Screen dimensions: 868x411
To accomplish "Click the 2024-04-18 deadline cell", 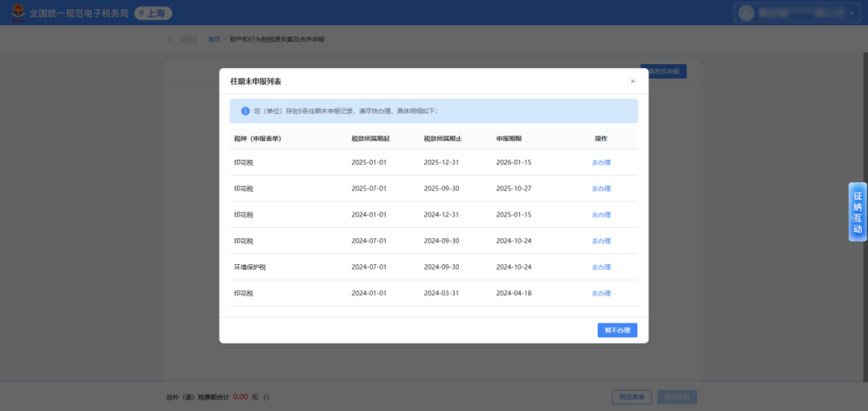I will click(514, 293).
